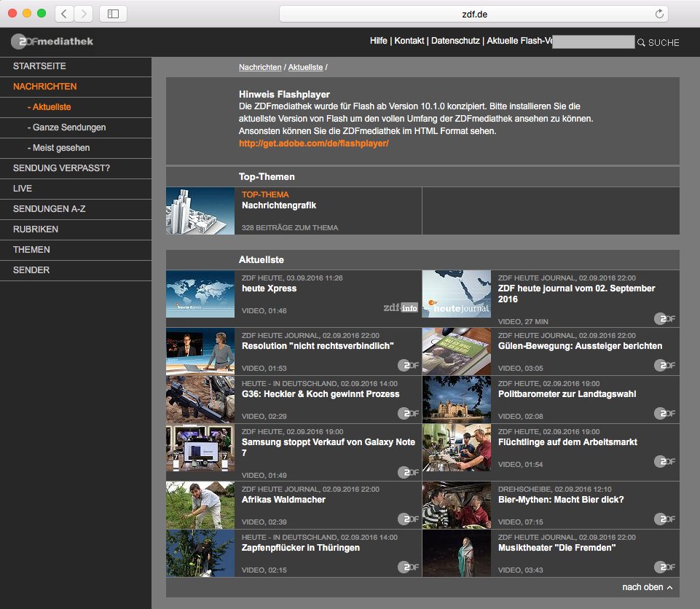Go forward with browser forward arrow
The height and width of the screenshot is (609, 700).
click(x=84, y=14)
